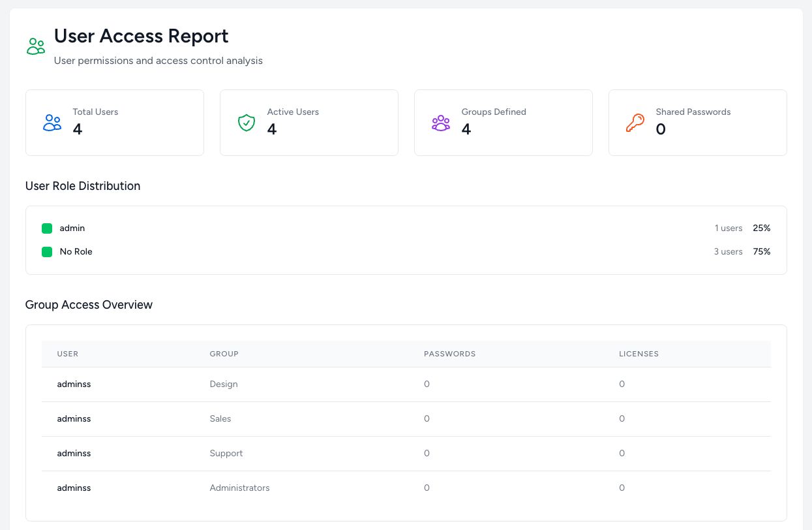Click the PASSWORDS column header
The image size is (812, 530).
click(x=449, y=354)
